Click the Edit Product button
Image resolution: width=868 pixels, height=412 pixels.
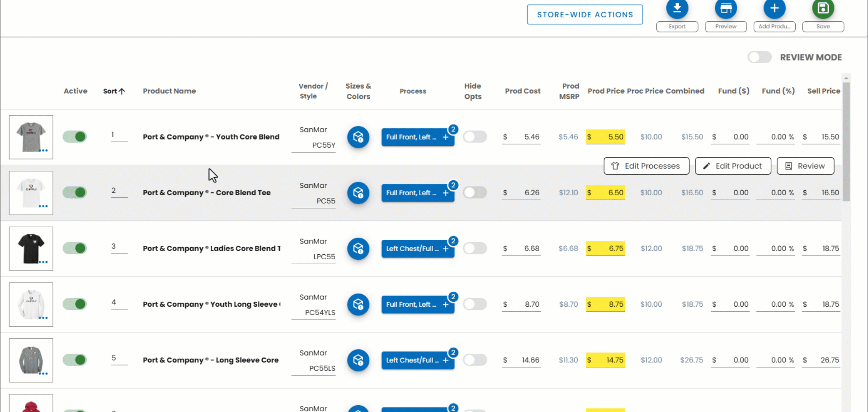coord(732,166)
